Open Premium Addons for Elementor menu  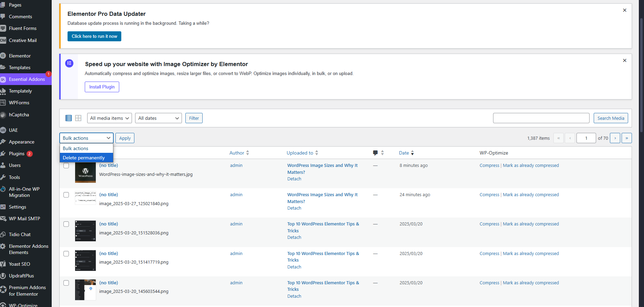point(27,291)
